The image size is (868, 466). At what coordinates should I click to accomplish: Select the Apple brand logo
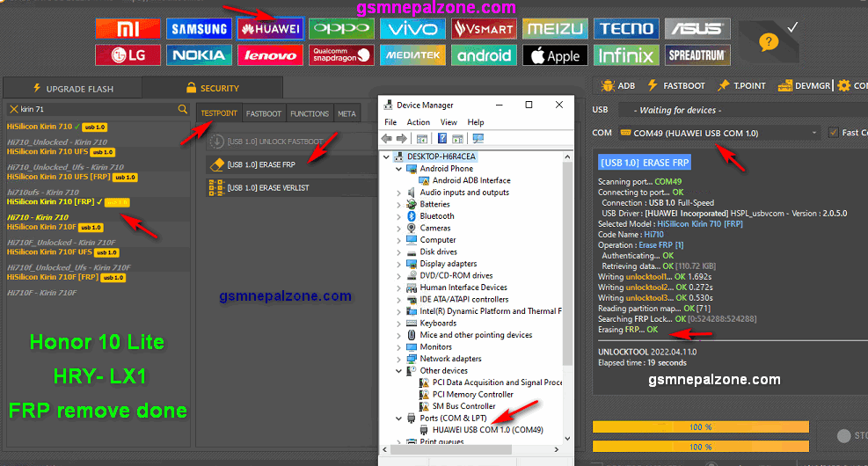tap(555, 55)
